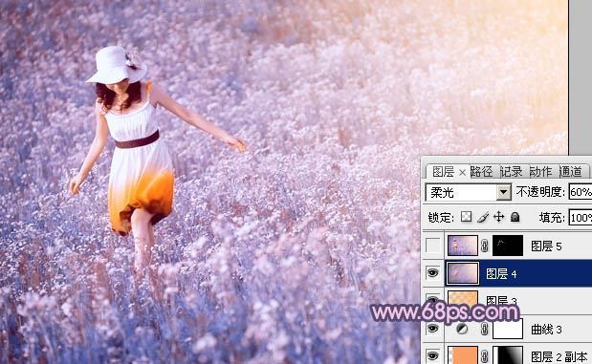Click the curves adjustment icon on 曲线 3
Screen dimensions: 592x364
point(462,330)
